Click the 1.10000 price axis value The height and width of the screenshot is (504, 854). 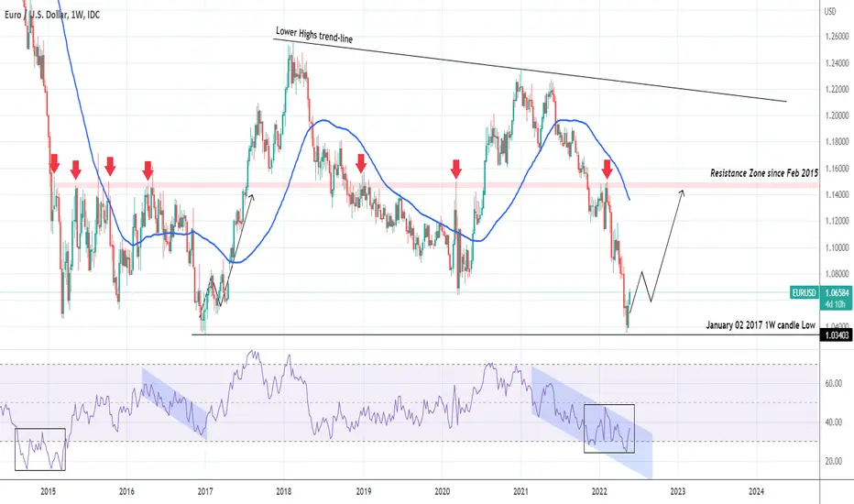pos(837,248)
